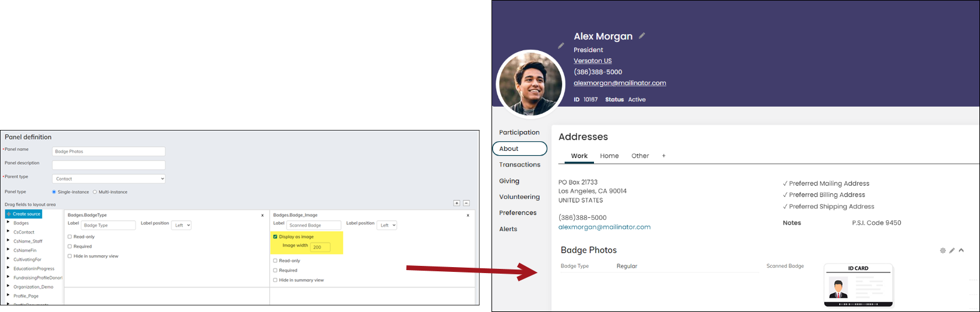Screen dimensions: 980x312
Task: Check Required for Badges.BadgeType
Action: (70, 246)
